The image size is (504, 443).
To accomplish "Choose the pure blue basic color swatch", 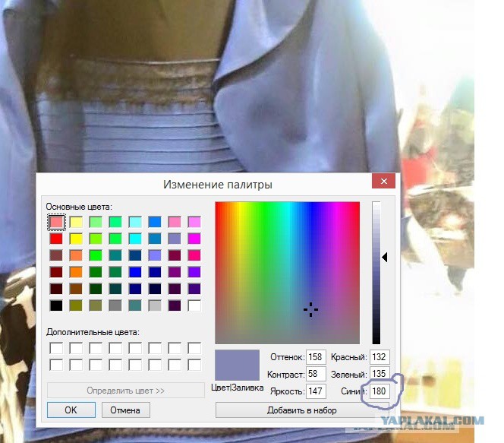I will tap(135, 272).
